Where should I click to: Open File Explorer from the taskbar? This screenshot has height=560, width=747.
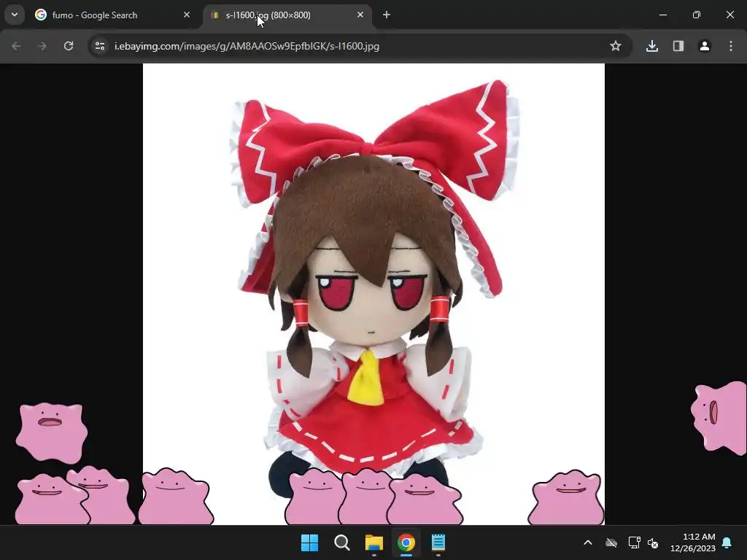374,542
